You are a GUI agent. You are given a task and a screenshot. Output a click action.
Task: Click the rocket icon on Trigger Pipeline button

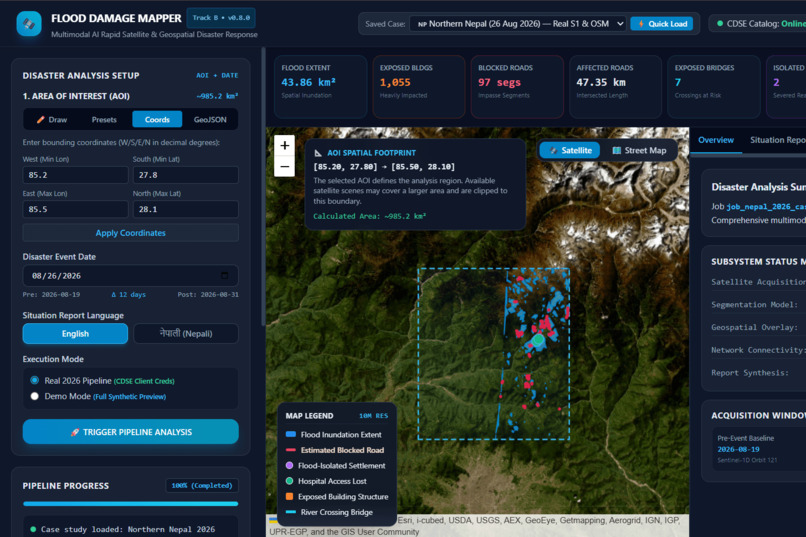pyautogui.click(x=75, y=432)
